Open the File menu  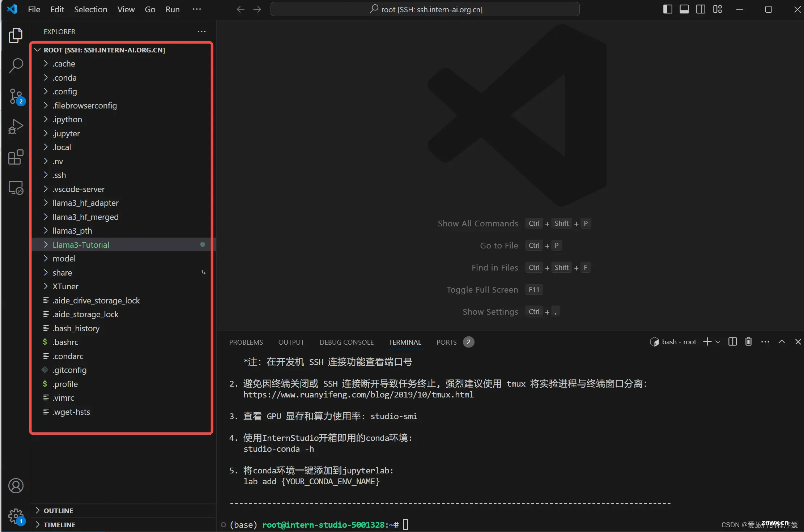(34, 9)
